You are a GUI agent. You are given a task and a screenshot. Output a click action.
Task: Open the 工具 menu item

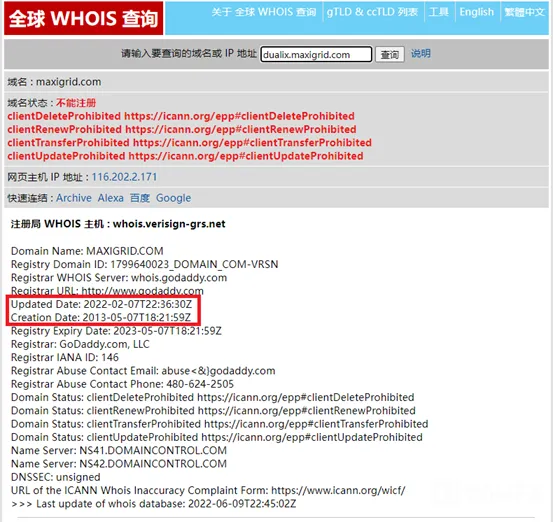pyautogui.click(x=439, y=12)
